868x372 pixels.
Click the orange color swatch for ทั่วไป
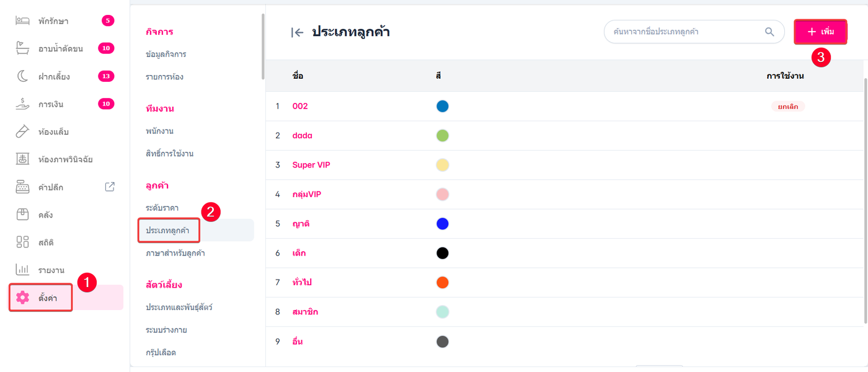click(443, 282)
